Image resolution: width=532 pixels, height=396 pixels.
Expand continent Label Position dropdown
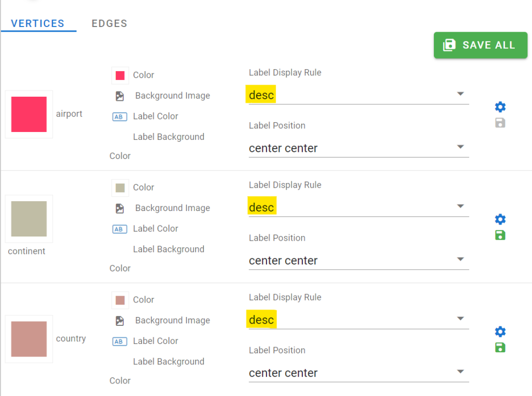click(x=460, y=259)
